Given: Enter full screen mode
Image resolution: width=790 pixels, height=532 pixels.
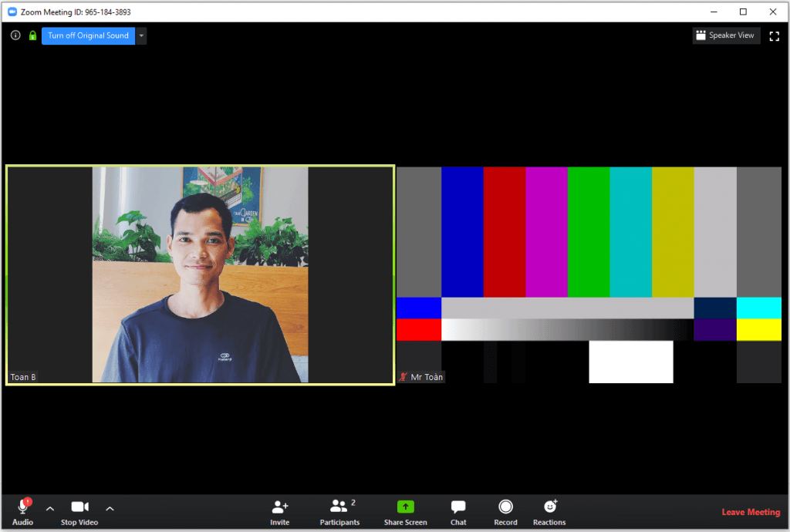Looking at the screenshot, I should click(775, 35).
